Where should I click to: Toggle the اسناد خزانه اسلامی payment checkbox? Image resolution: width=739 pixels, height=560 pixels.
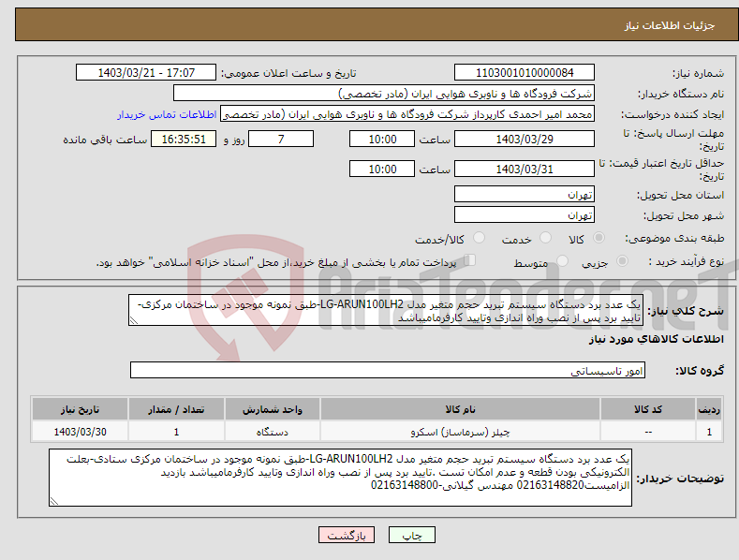point(469,259)
